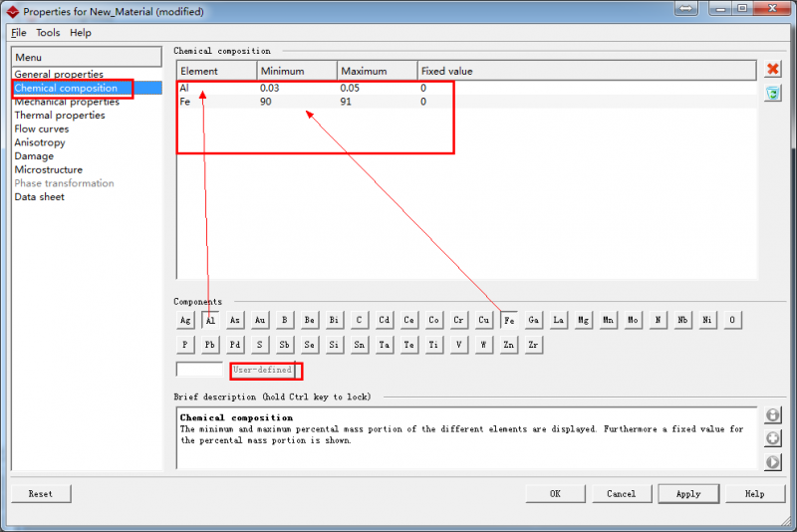Add the Co component
The height and width of the screenshot is (532, 797).
click(x=433, y=320)
